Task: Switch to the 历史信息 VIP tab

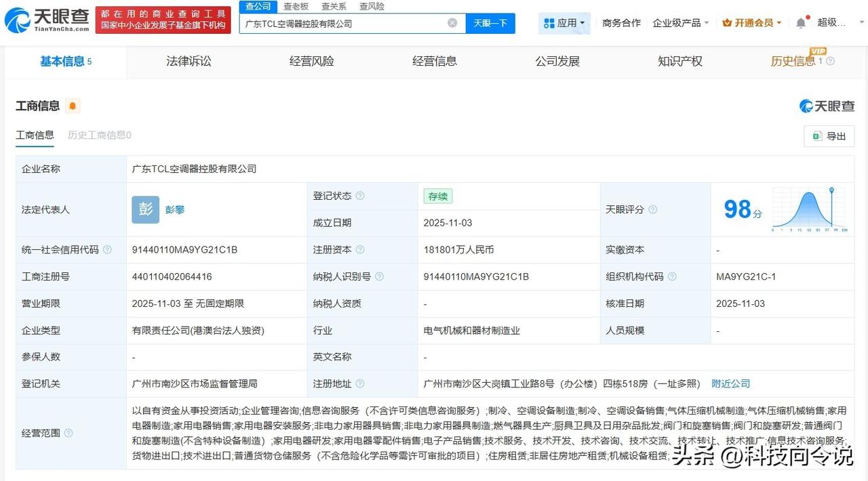Action: click(793, 61)
